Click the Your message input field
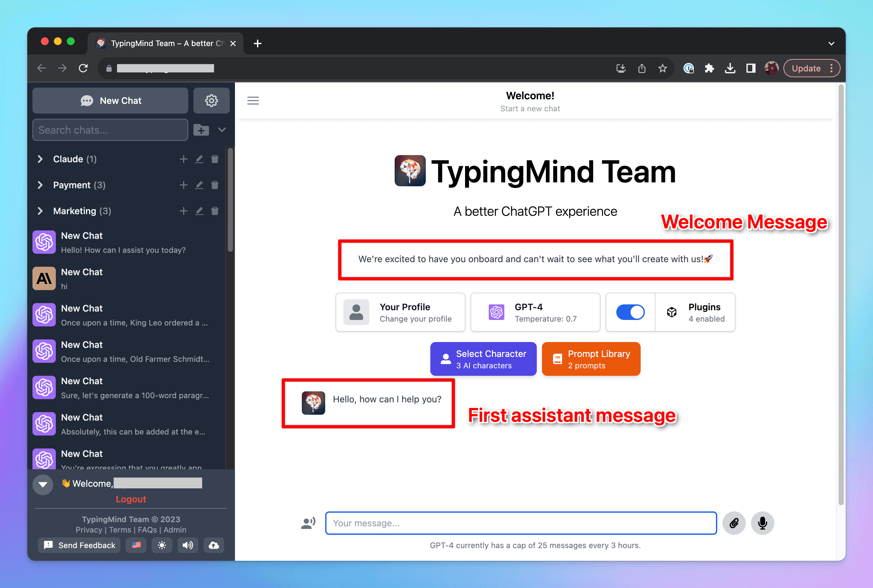 click(x=521, y=523)
